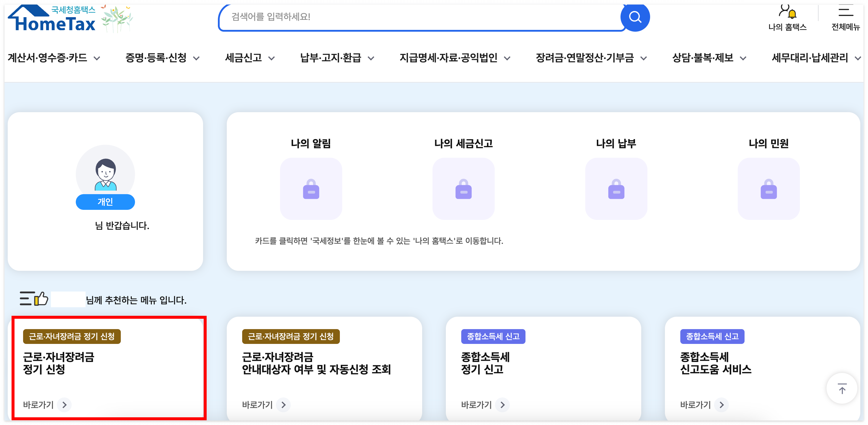Expand the 지급명세·자료·공익법인 menu chevron

507,59
